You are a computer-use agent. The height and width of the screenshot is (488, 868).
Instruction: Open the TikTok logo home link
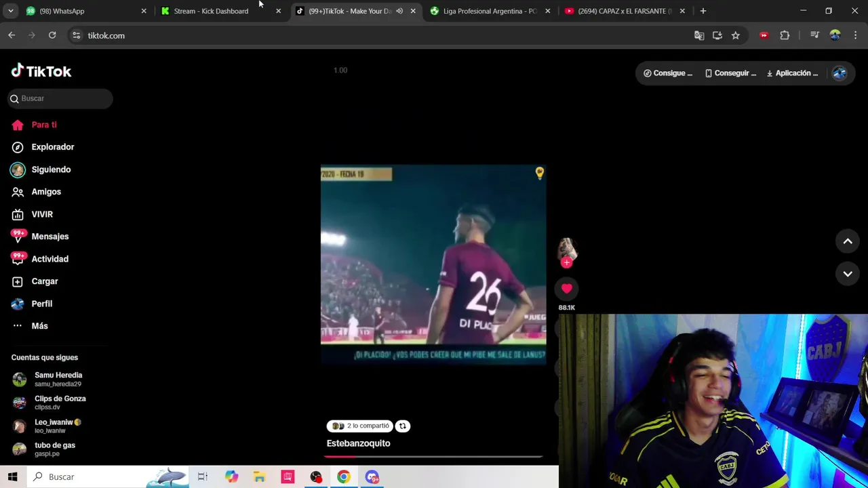[x=41, y=71]
